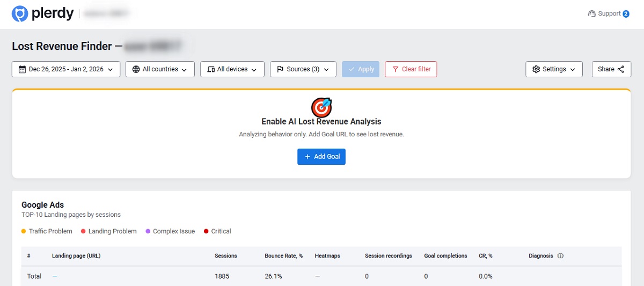Open the Settings dropdown menu
This screenshot has width=644, height=286.
coord(554,69)
